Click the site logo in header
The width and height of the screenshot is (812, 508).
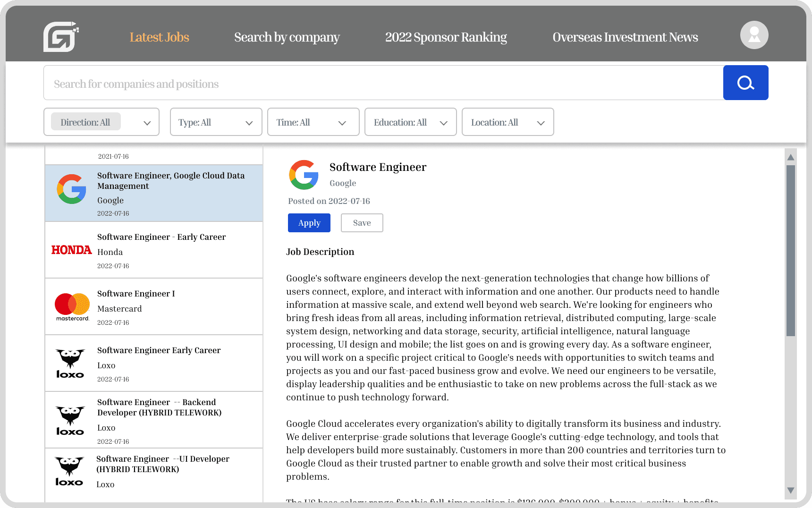[x=60, y=37]
